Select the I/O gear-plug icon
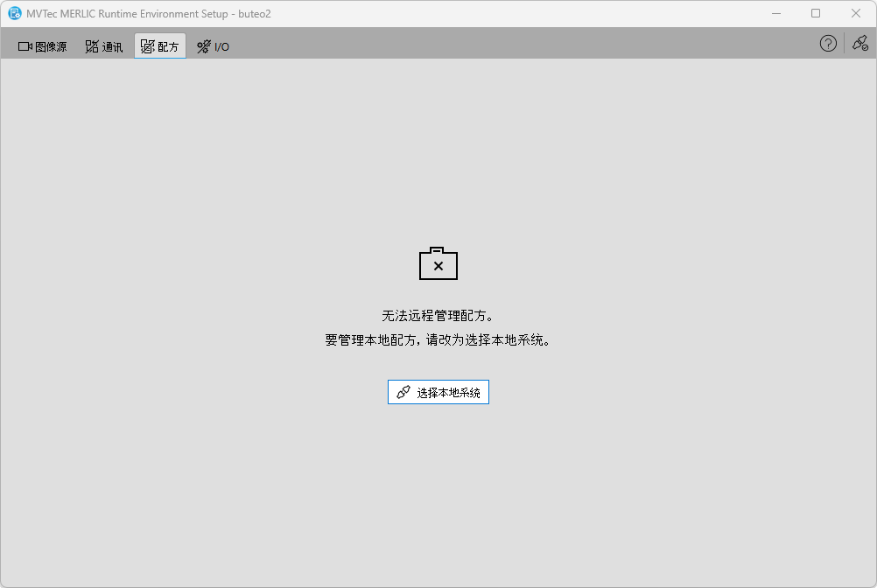Screen dimensions: 877x588 click(202, 45)
